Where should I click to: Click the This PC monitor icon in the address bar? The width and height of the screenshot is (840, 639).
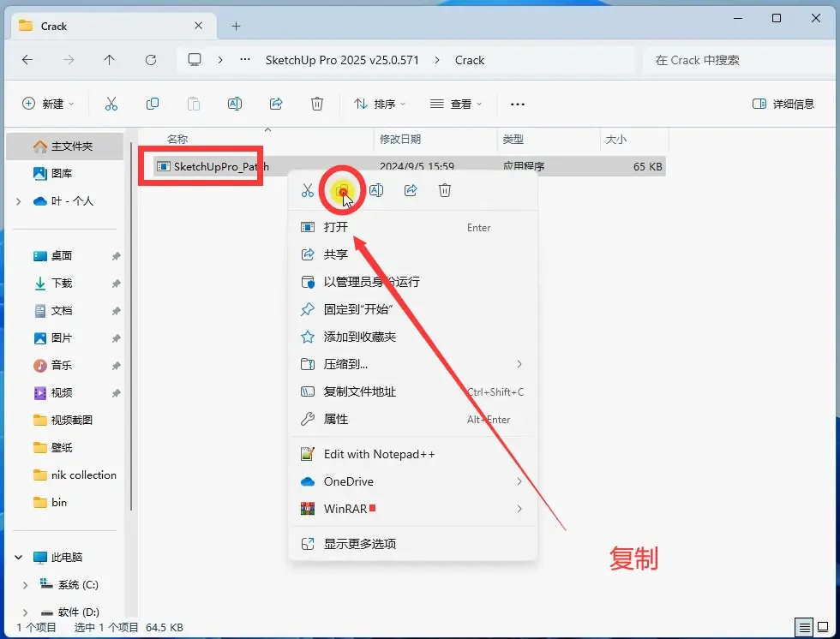tap(195, 59)
